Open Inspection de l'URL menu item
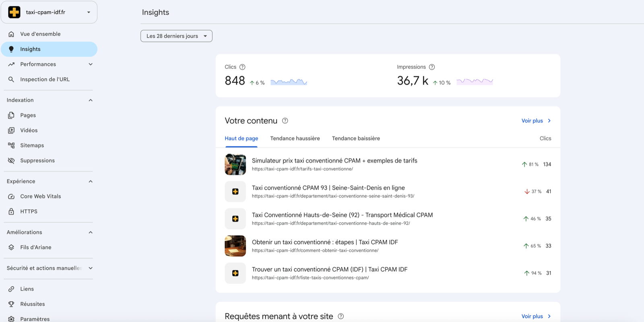 tap(45, 79)
